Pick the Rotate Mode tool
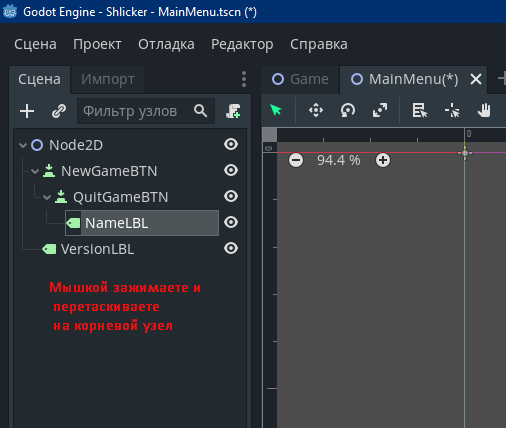 click(348, 110)
